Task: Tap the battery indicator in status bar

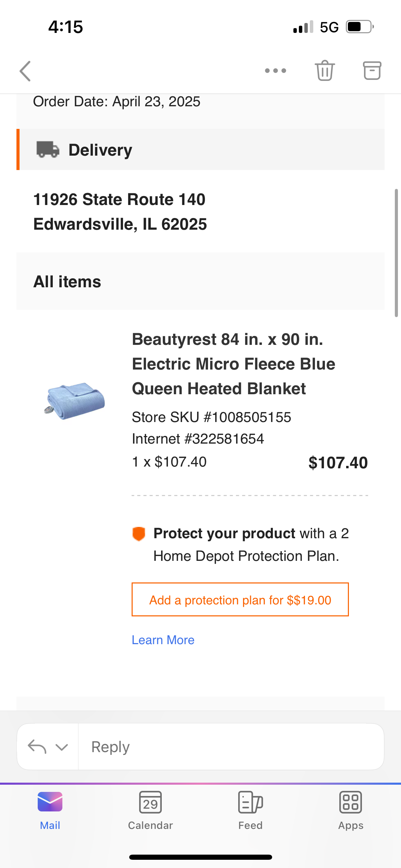Action: [360, 27]
